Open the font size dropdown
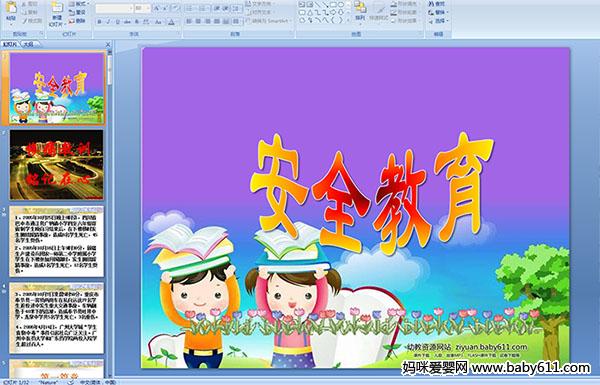Image resolution: width=600 pixels, height=385 pixels. (x=148, y=8)
